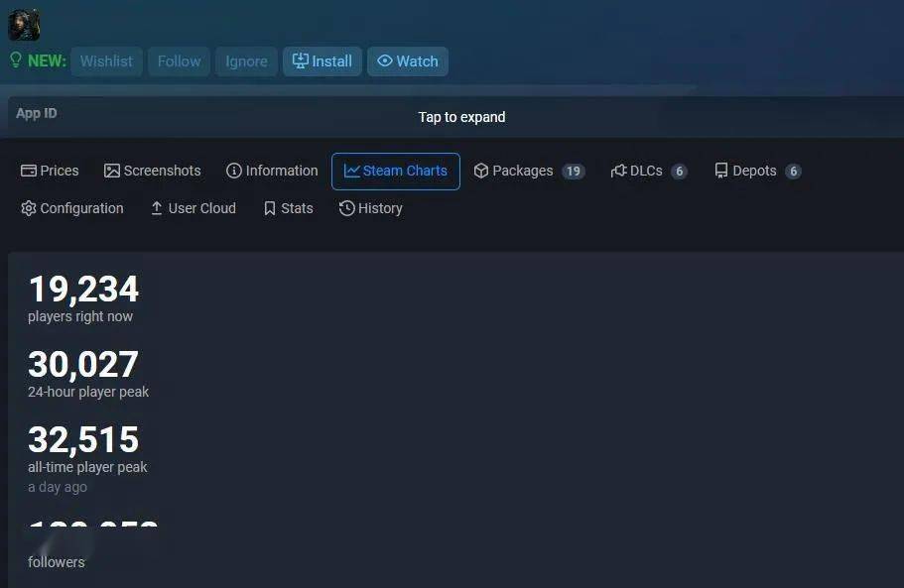Open the History tab
This screenshot has height=588, width=904.
[x=372, y=208]
